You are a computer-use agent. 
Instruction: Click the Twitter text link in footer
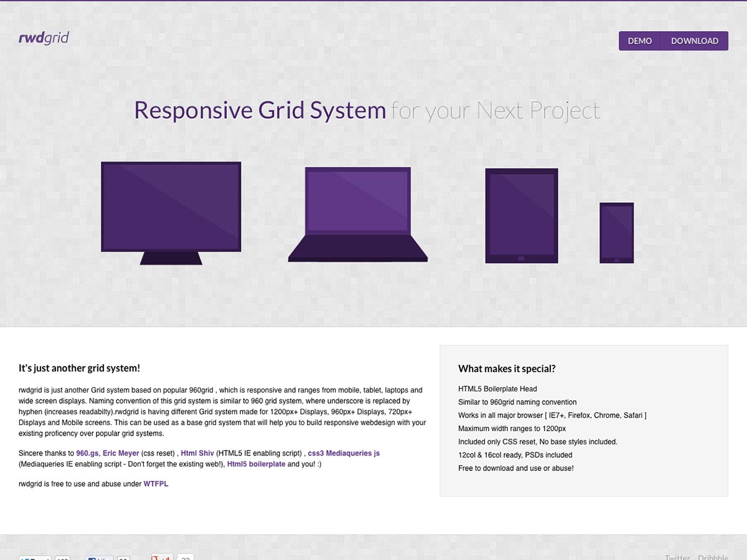click(677, 557)
